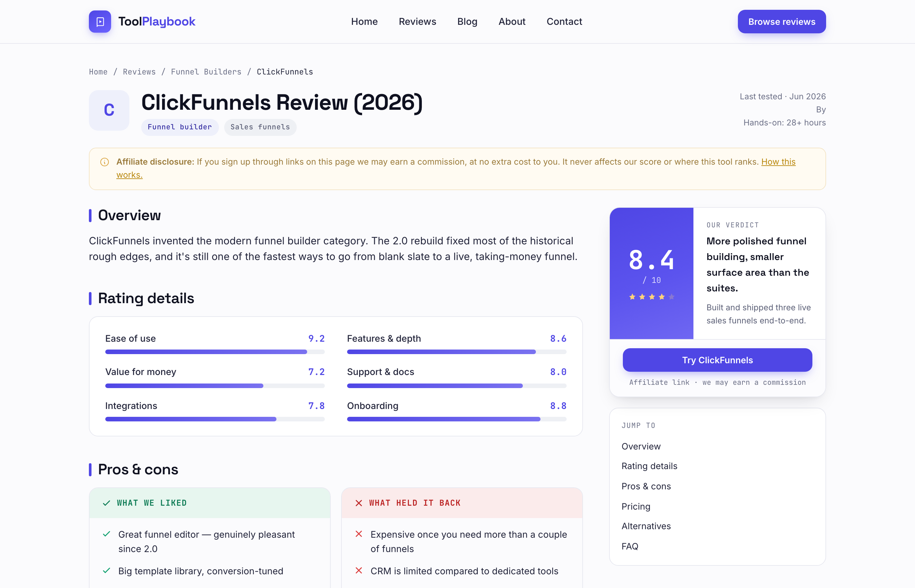Image resolution: width=915 pixels, height=588 pixels.
Task: Jump to FAQ in the sidebar
Action: 630,547
